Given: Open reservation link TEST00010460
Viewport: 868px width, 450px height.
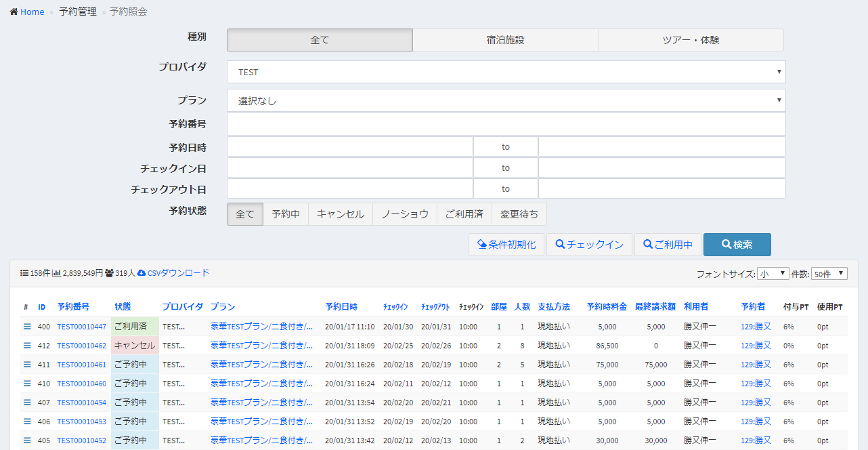Looking at the screenshot, I should 82,384.
